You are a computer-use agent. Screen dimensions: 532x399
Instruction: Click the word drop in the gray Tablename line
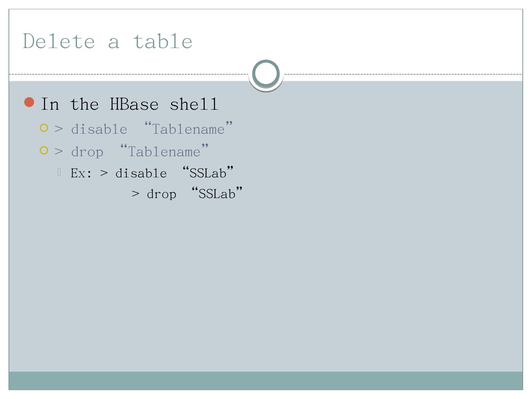pyautogui.click(x=87, y=152)
